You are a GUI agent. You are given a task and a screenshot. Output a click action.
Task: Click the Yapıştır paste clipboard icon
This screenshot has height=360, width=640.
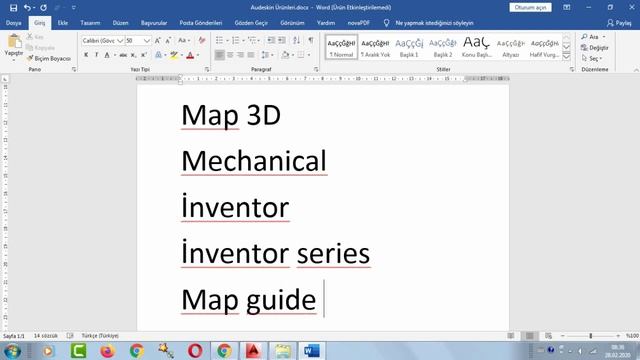[x=14, y=42]
